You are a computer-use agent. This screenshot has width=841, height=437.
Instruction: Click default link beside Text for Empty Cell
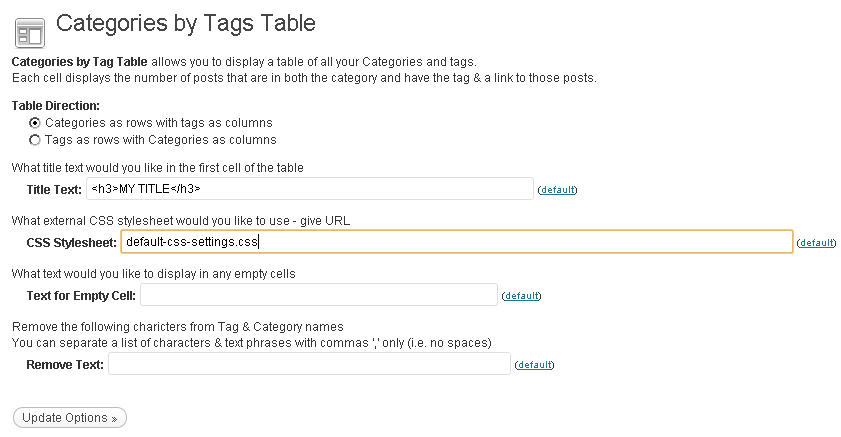pos(521,295)
